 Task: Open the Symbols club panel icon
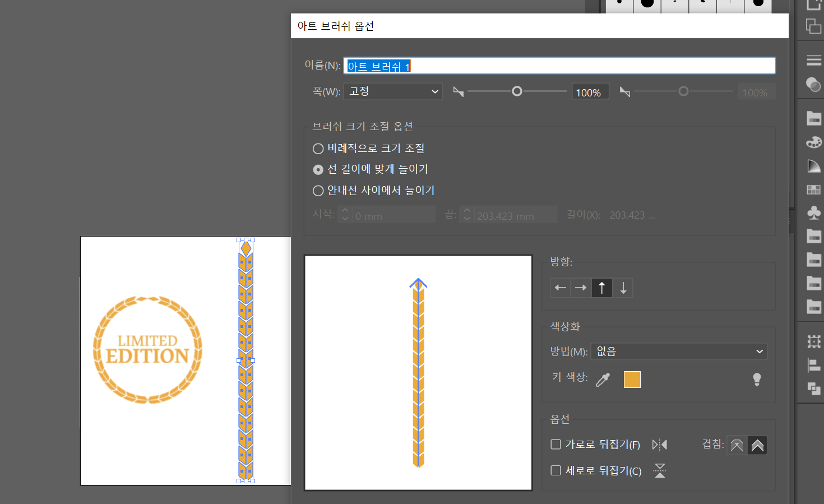tap(813, 212)
